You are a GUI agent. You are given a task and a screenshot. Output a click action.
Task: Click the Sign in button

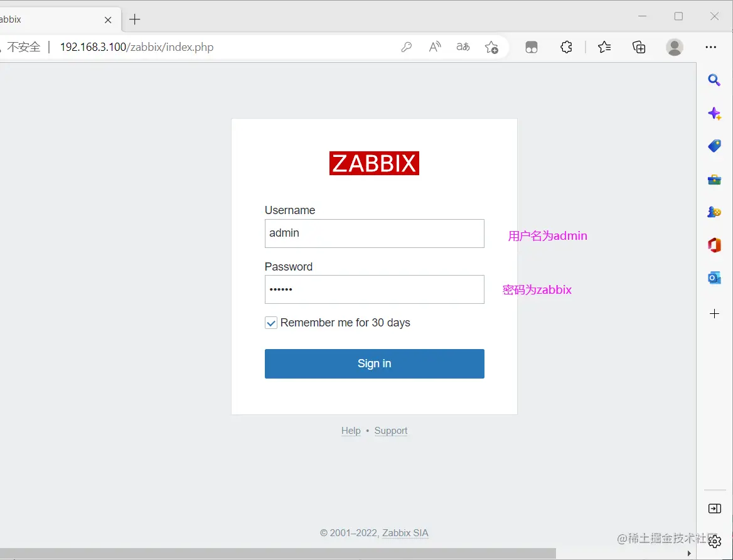pos(375,363)
